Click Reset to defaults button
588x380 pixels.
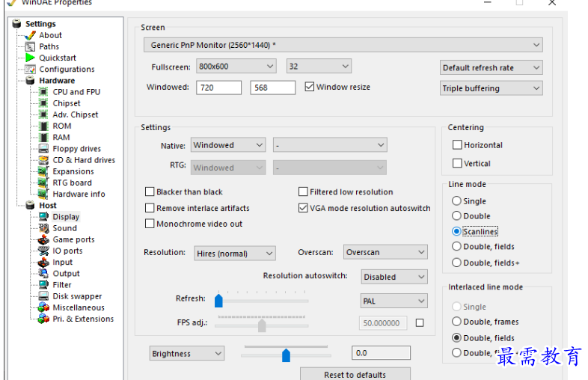[x=355, y=374]
